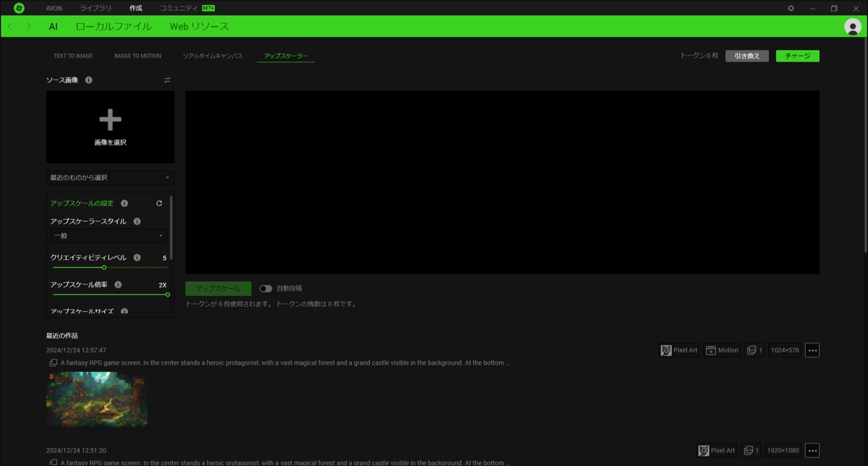Click the plus icon to select image
The image size is (868, 466).
[x=110, y=120]
